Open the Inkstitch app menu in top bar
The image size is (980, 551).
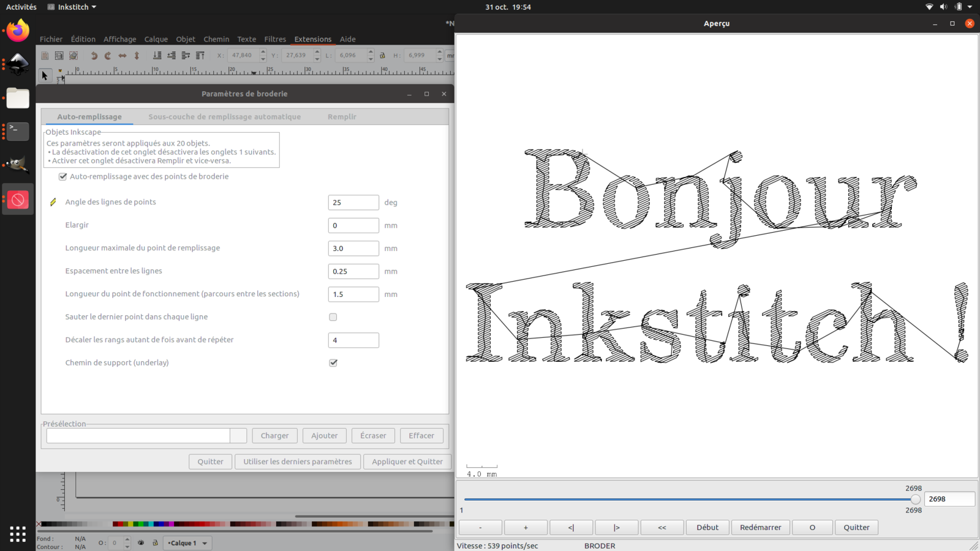pyautogui.click(x=72, y=7)
